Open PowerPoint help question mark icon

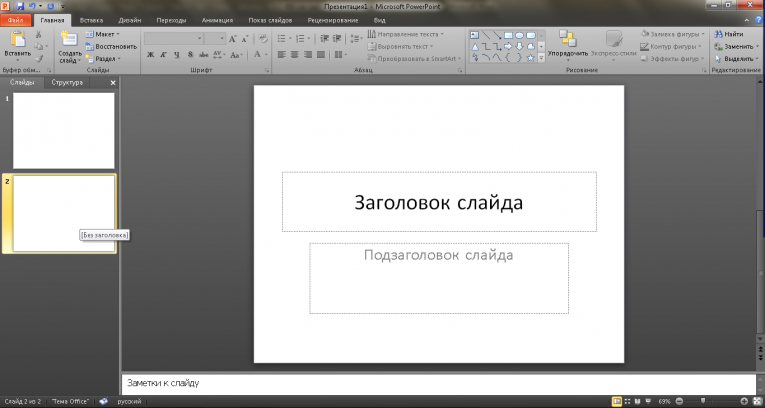tap(757, 20)
